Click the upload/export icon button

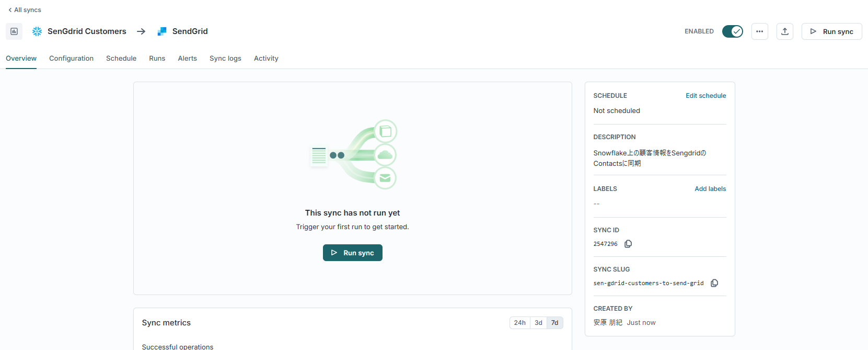[x=785, y=31]
